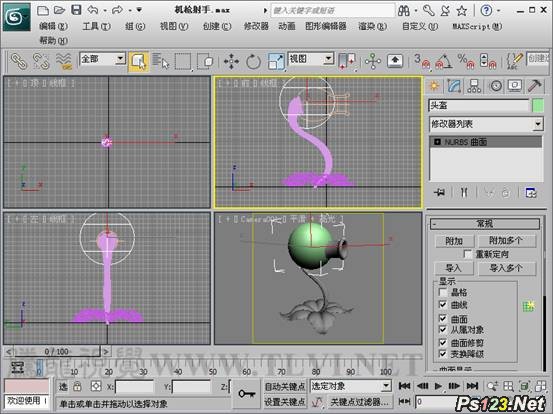Open a file with the folder icon
Viewport: 553px width, 414px height.
click(x=59, y=10)
